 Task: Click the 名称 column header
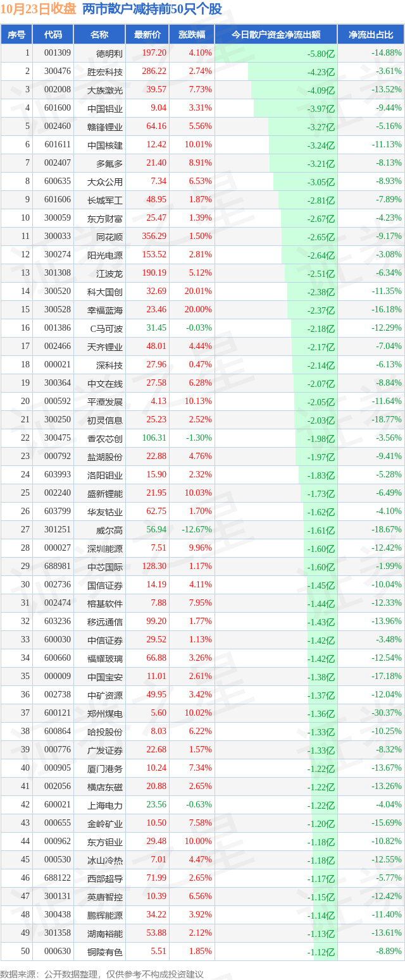[x=99, y=35]
